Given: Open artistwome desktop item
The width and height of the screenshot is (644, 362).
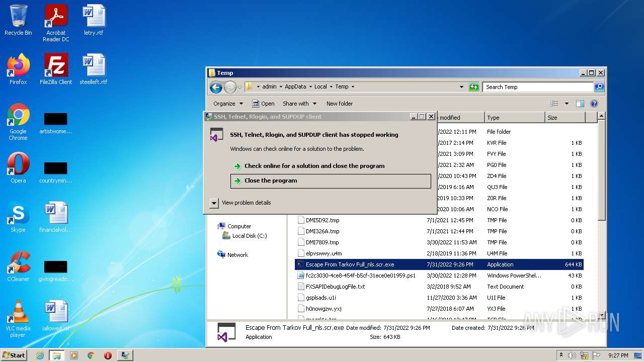Looking at the screenshot, I should tap(56, 122).
